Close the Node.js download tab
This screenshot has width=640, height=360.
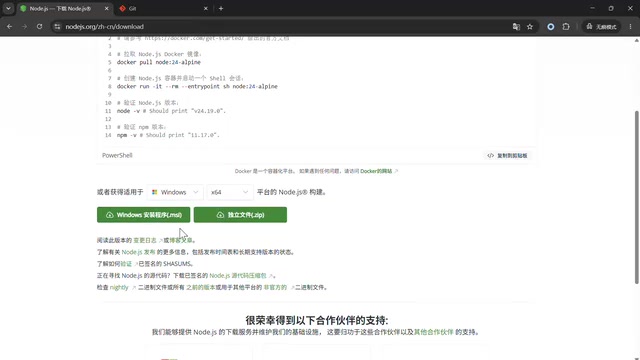(107, 9)
